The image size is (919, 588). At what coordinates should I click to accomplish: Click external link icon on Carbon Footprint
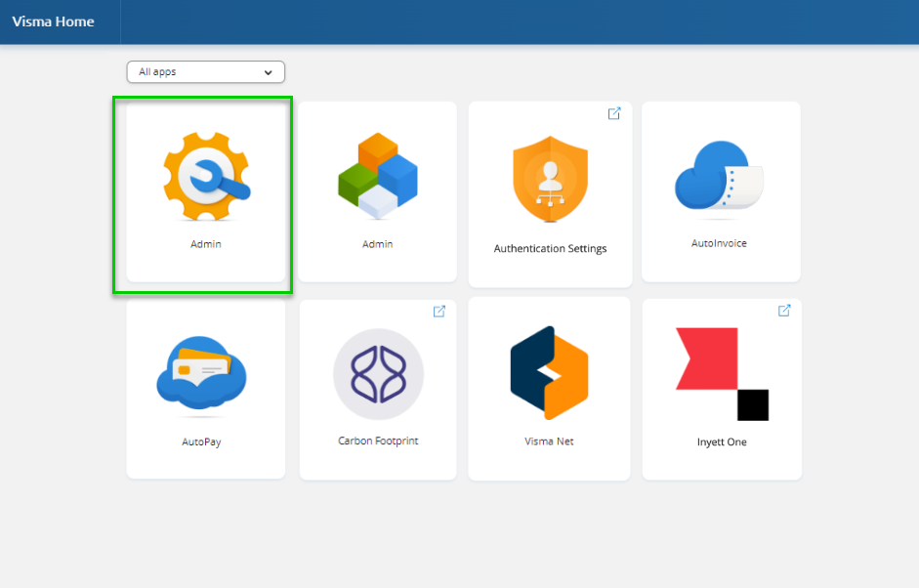pyautogui.click(x=439, y=312)
